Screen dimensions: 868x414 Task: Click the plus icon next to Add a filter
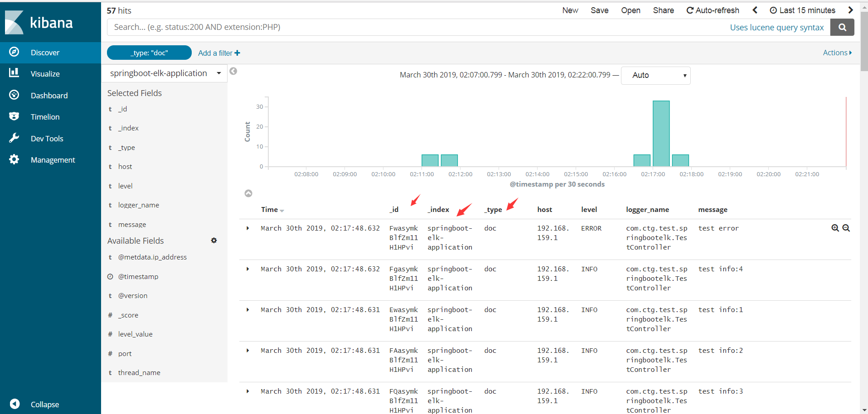238,53
